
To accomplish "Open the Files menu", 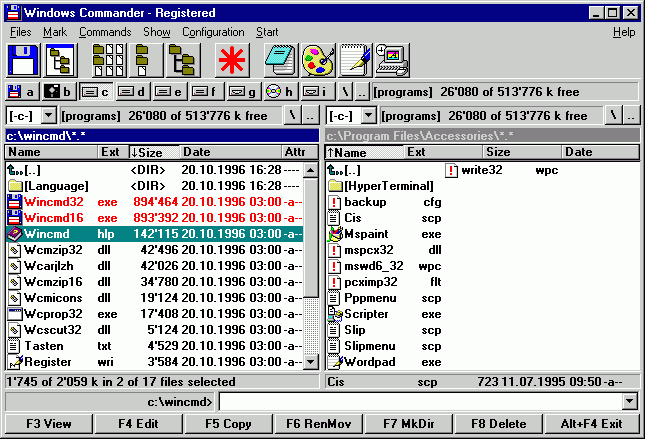I will (21, 32).
